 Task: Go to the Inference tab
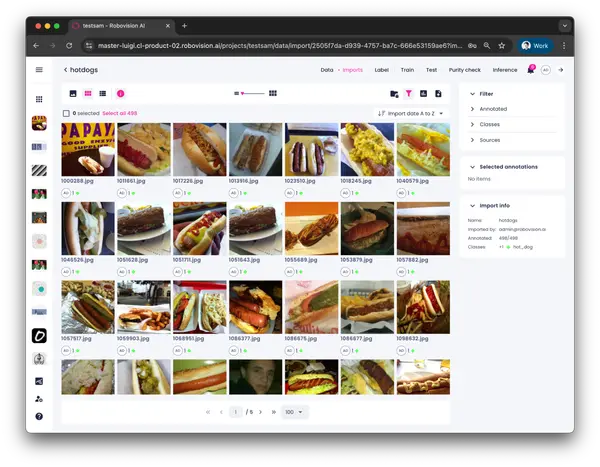click(505, 70)
